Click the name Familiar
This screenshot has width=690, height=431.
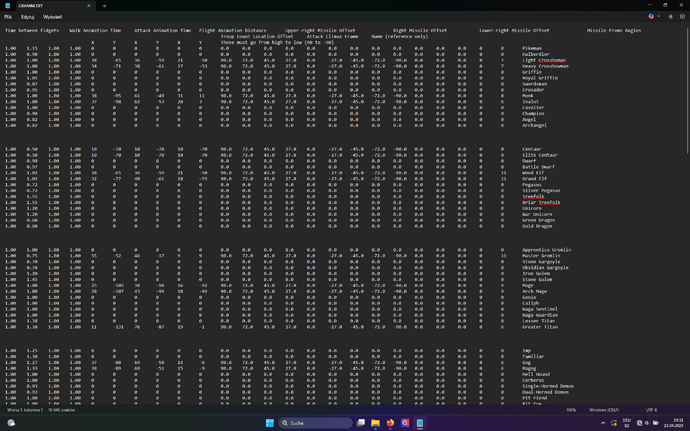point(533,357)
